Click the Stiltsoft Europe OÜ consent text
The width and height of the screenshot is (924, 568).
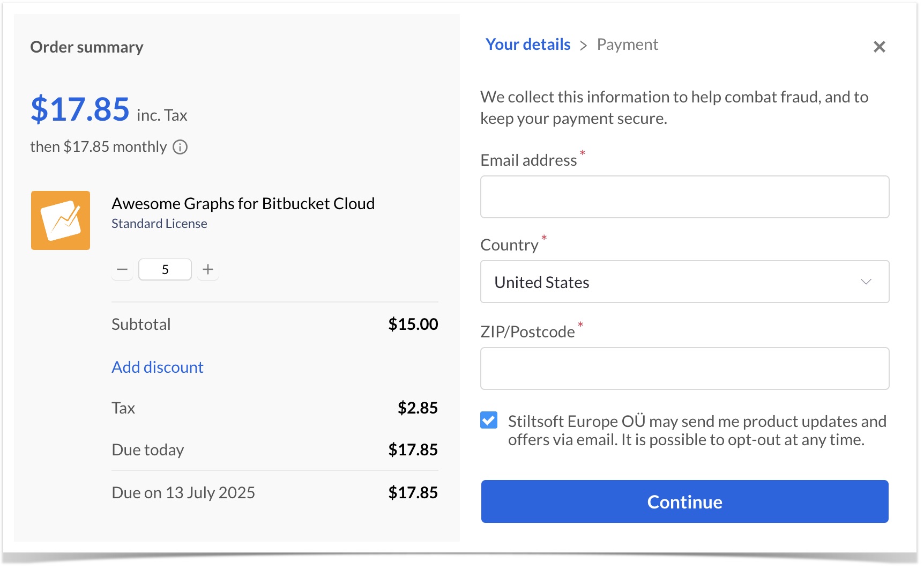pos(696,430)
